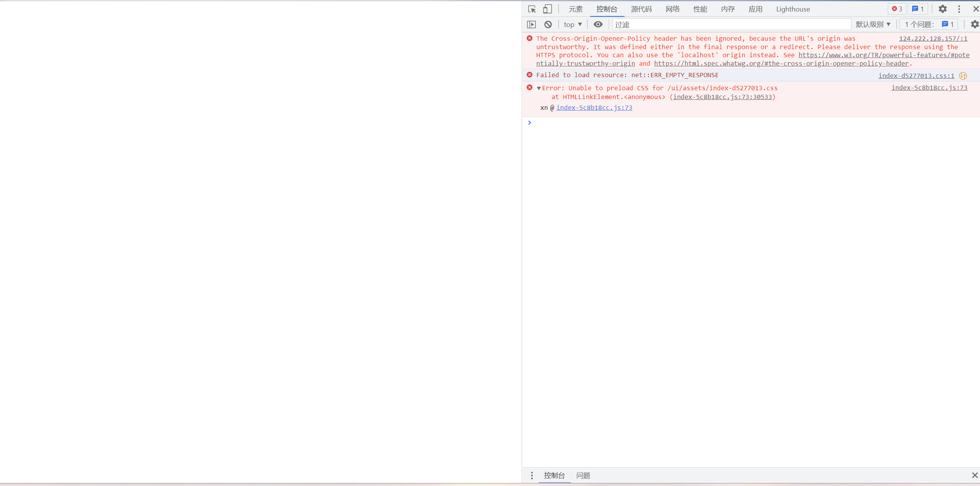
Task: Switch to the 控制台 tab in top bar
Action: (607, 9)
